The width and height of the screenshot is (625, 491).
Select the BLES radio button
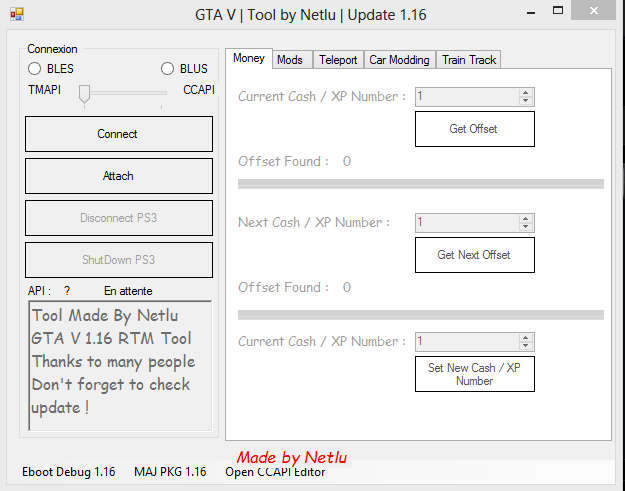pyautogui.click(x=34, y=69)
